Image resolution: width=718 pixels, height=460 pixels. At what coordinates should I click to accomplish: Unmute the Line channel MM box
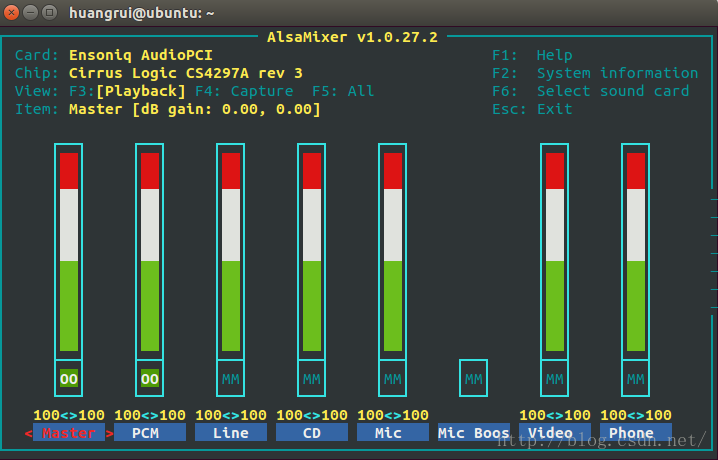coord(230,379)
